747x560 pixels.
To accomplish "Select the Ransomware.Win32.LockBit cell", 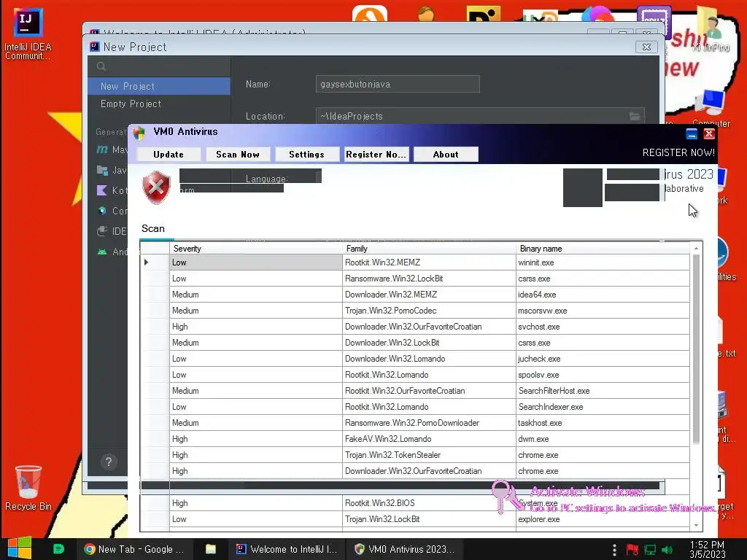I will pyautogui.click(x=429, y=279).
